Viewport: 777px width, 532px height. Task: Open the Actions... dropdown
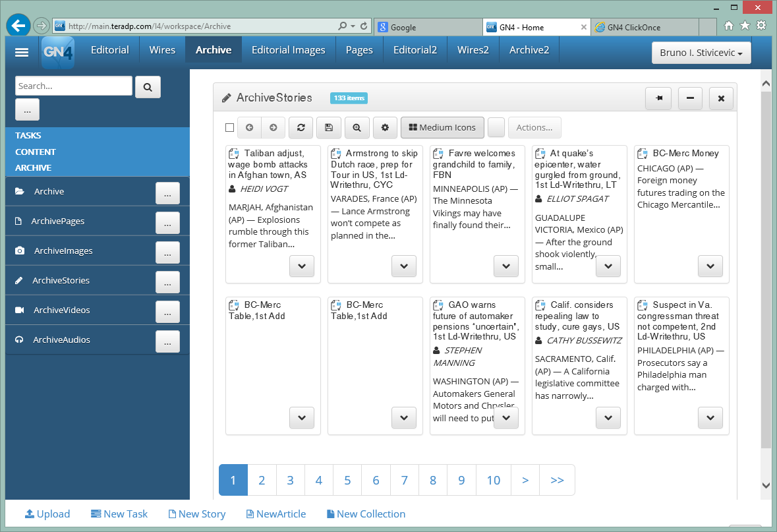tap(534, 127)
